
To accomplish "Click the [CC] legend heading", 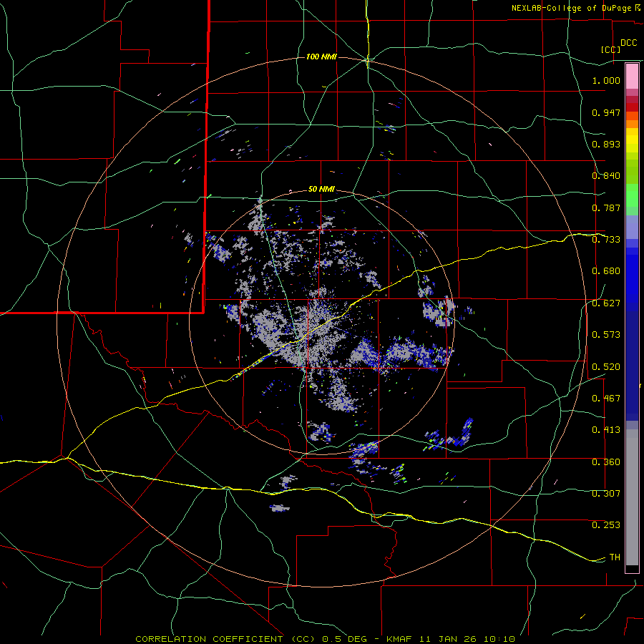I will pyautogui.click(x=610, y=49).
